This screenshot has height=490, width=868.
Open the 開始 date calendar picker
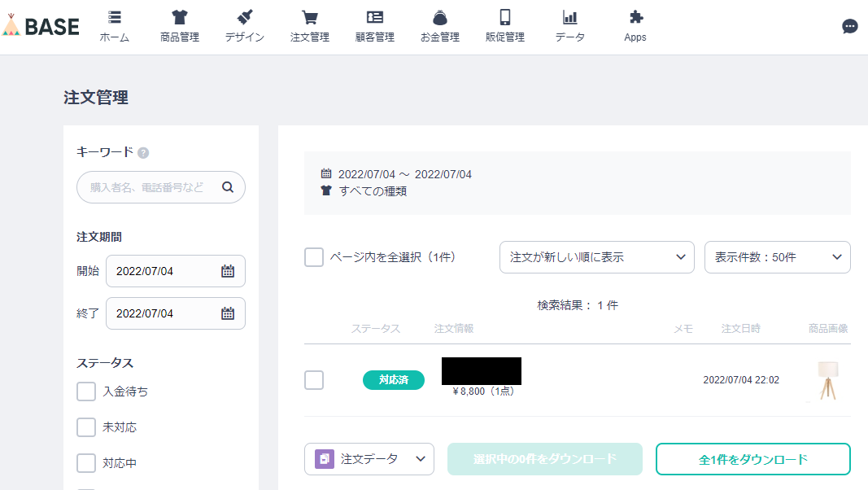point(228,271)
